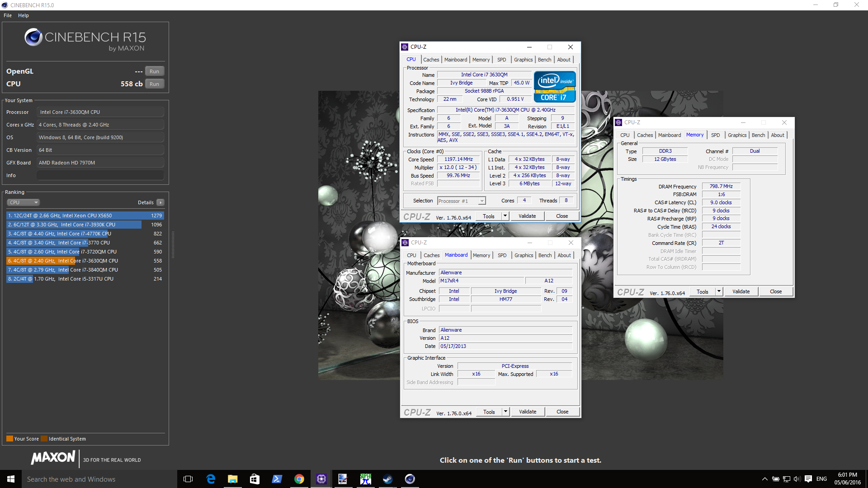
Task: Open the SPD tab in Memory window
Action: pos(715,135)
